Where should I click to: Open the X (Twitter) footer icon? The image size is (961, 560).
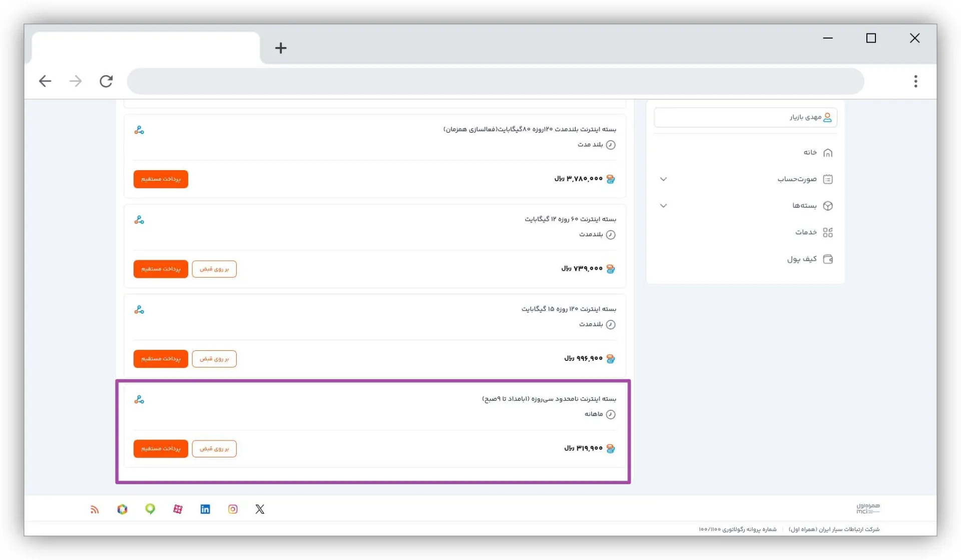(260, 509)
